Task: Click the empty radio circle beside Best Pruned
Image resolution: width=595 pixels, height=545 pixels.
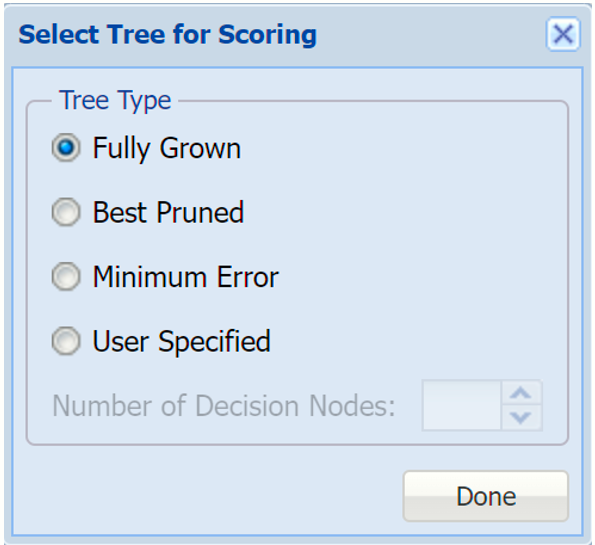Action: [66, 212]
